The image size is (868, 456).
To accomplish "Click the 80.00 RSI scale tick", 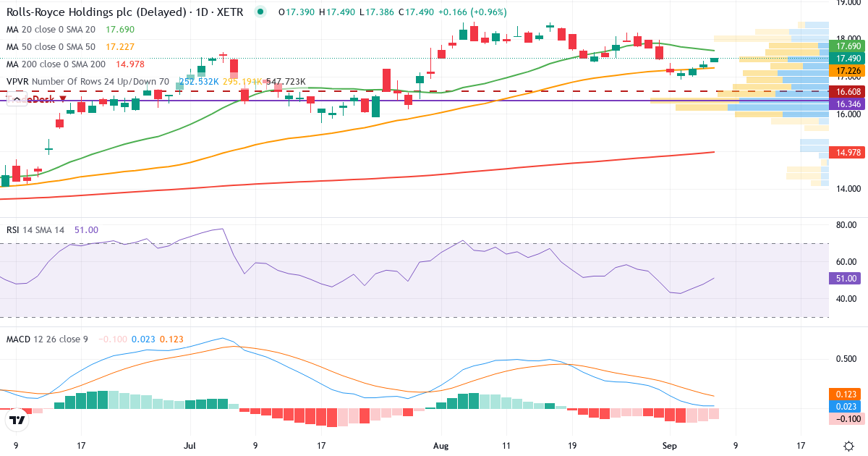I will point(846,225).
